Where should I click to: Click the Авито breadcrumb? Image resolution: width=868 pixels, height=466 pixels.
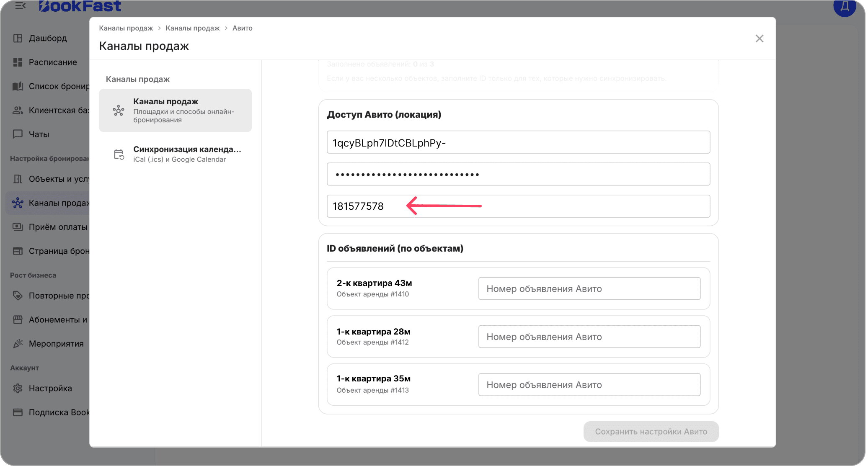tap(243, 28)
